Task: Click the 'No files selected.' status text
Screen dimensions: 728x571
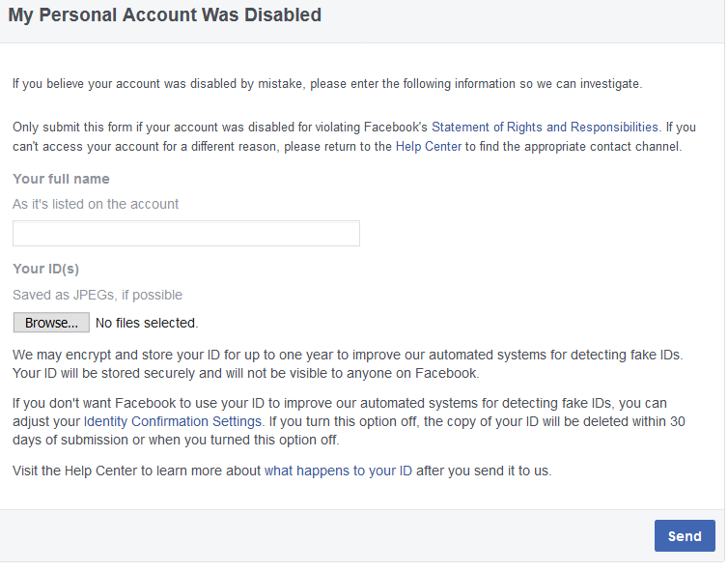Action: 147,323
